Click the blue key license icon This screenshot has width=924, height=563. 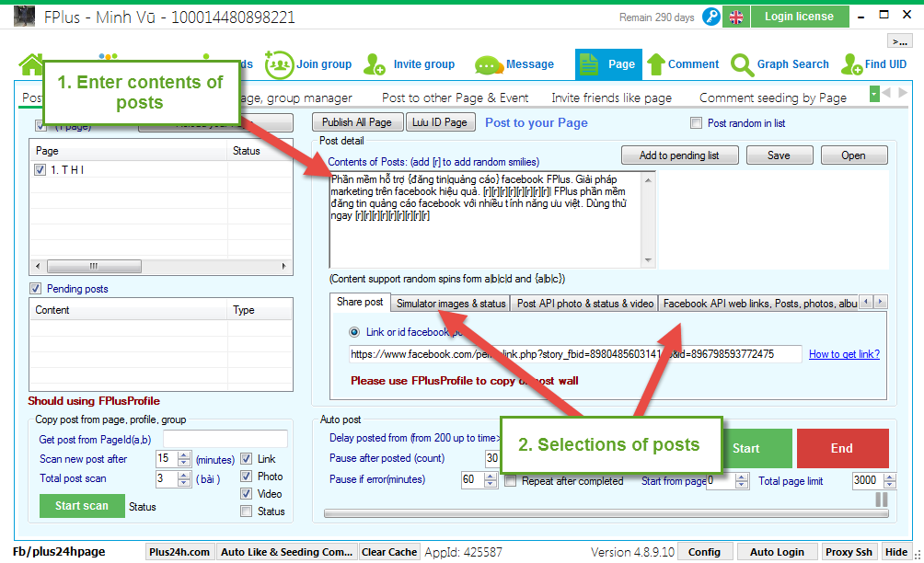click(x=711, y=17)
